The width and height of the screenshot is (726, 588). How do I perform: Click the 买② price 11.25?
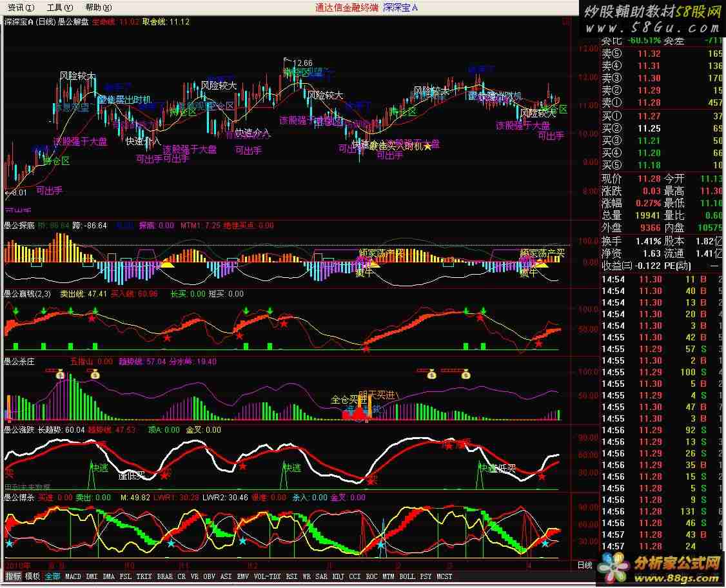tap(649, 128)
